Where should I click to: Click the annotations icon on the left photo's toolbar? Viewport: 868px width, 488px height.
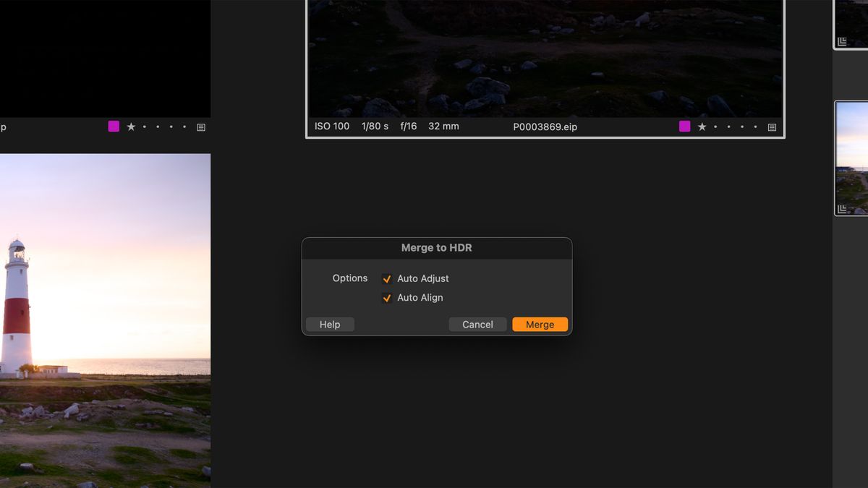click(x=200, y=127)
